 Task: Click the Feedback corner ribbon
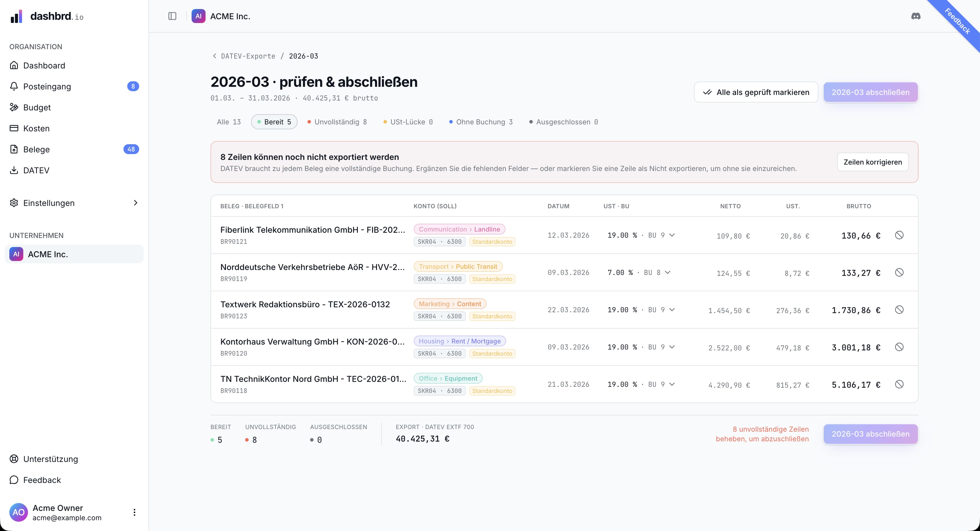958,22
